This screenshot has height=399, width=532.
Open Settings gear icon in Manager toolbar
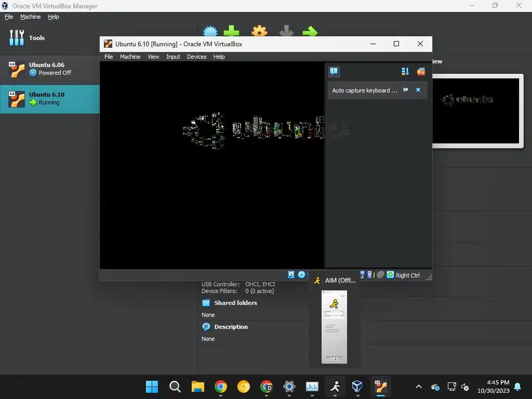pos(260,31)
